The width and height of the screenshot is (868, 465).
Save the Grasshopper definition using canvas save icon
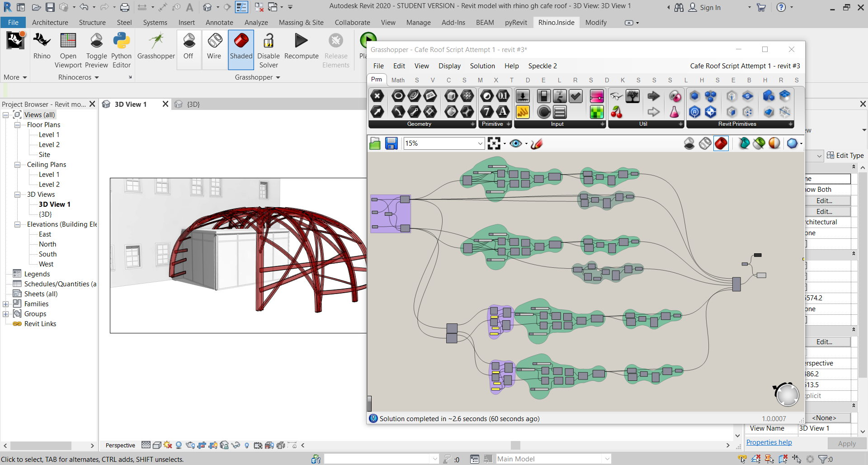(x=391, y=143)
